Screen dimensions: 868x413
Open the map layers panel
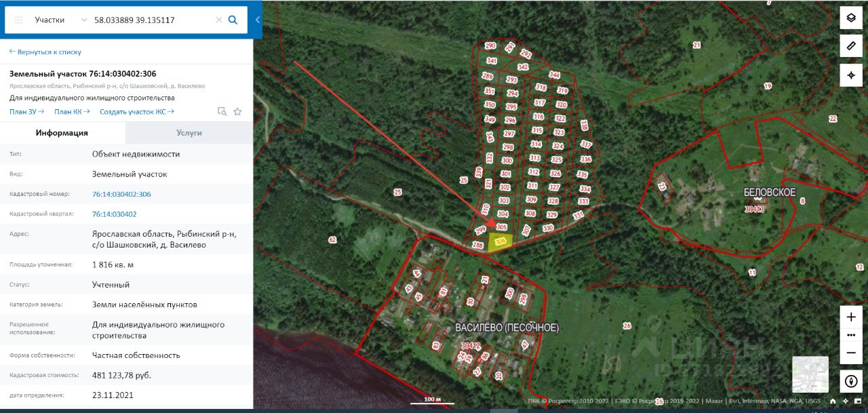click(x=851, y=18)
